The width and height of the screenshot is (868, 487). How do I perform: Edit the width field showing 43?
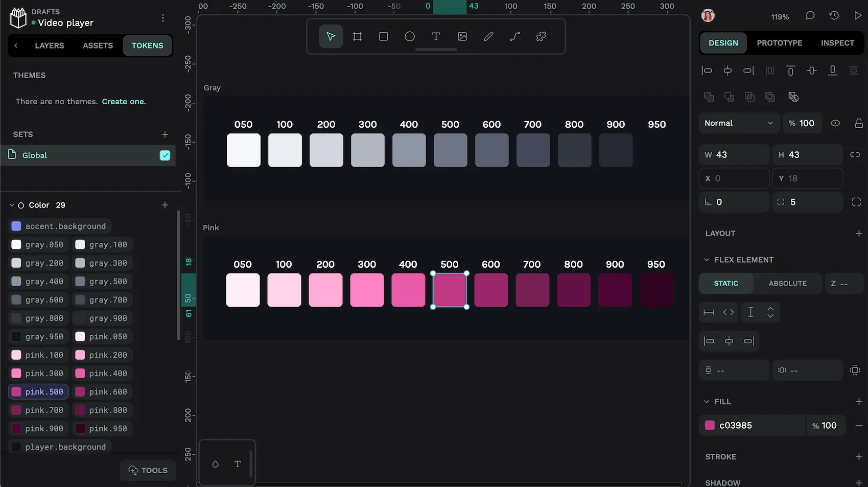(734, 154)
